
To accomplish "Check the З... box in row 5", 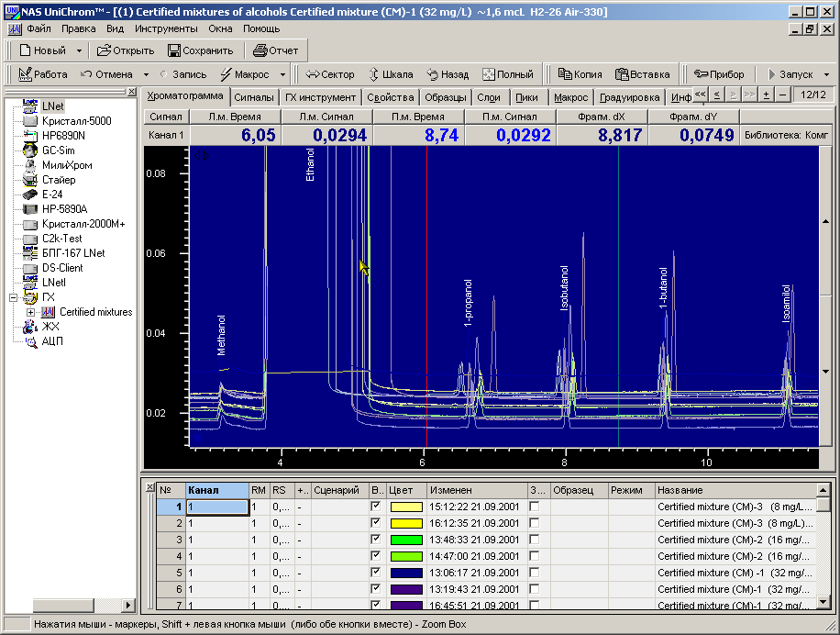I will point(534,573).
